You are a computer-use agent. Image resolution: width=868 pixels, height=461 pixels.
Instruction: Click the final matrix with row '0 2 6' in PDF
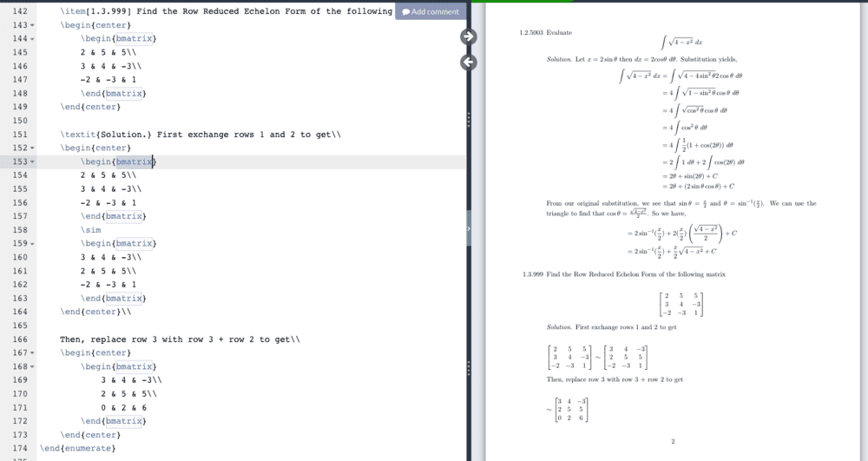[x=571, y=410]
